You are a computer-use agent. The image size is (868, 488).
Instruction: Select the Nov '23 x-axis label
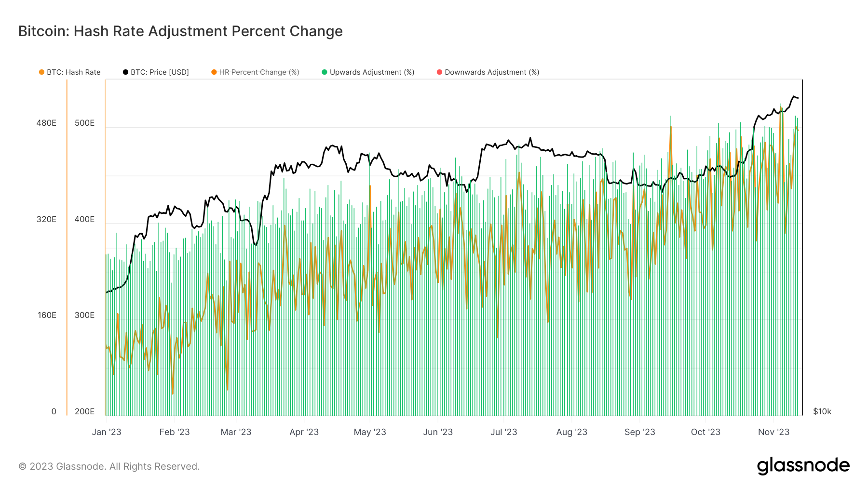pyautogui.click(x=773, y=432)
